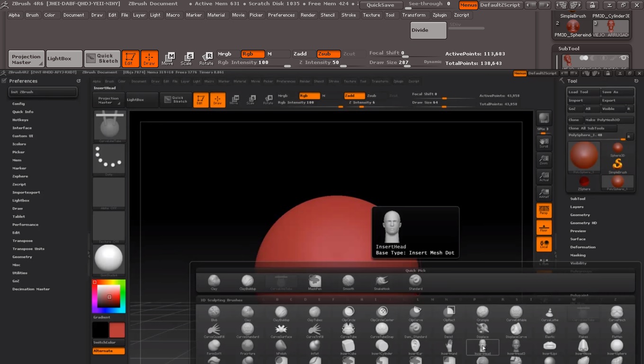
Task: Choose the InsertCube brush
Action: point(348,347)
